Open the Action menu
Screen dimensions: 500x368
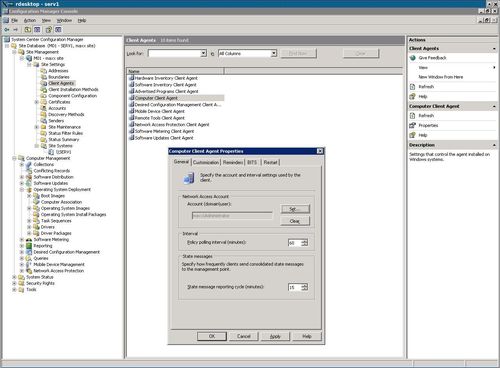pyautogui.click(x=30, y=20)
